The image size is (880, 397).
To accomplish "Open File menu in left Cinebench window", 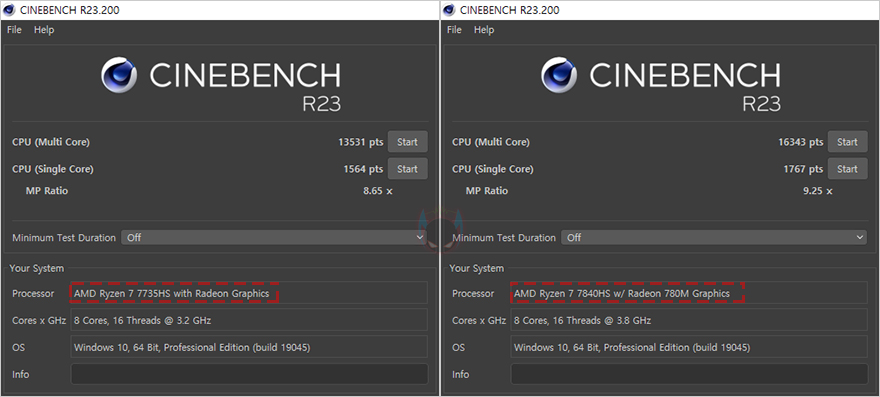I will [14, 30].
